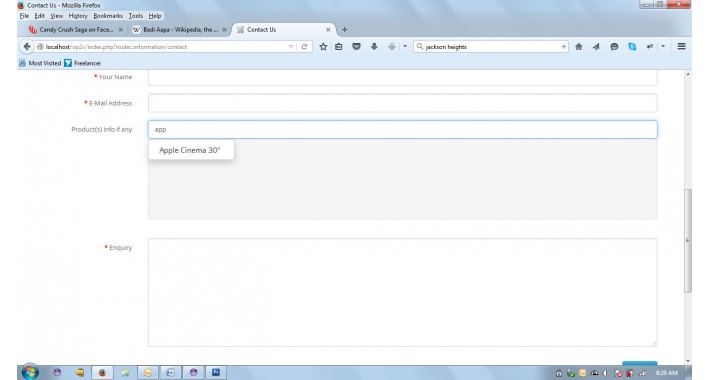Open the File menu
The width and height of the screenshot is (710, 380).
(24, 16)
